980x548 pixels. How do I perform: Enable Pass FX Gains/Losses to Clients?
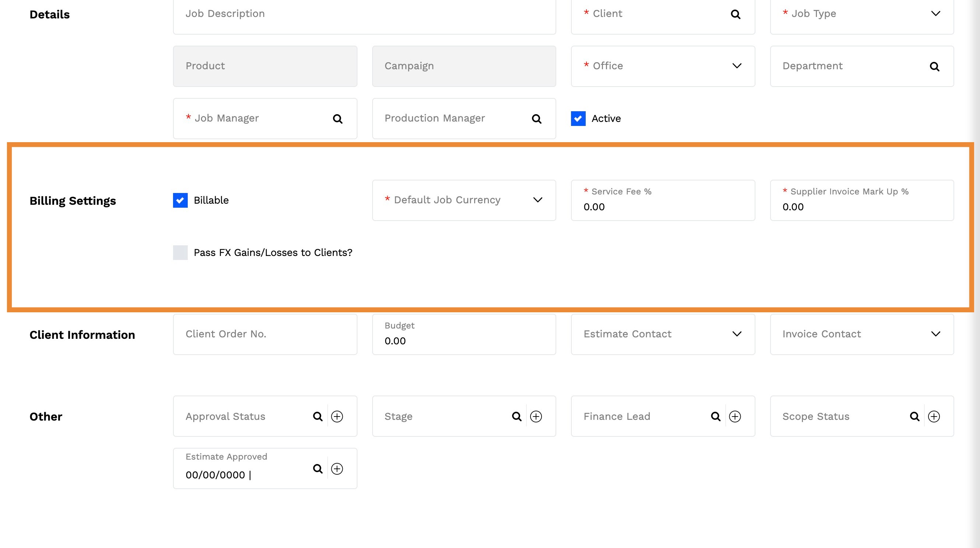pos(180,253)
